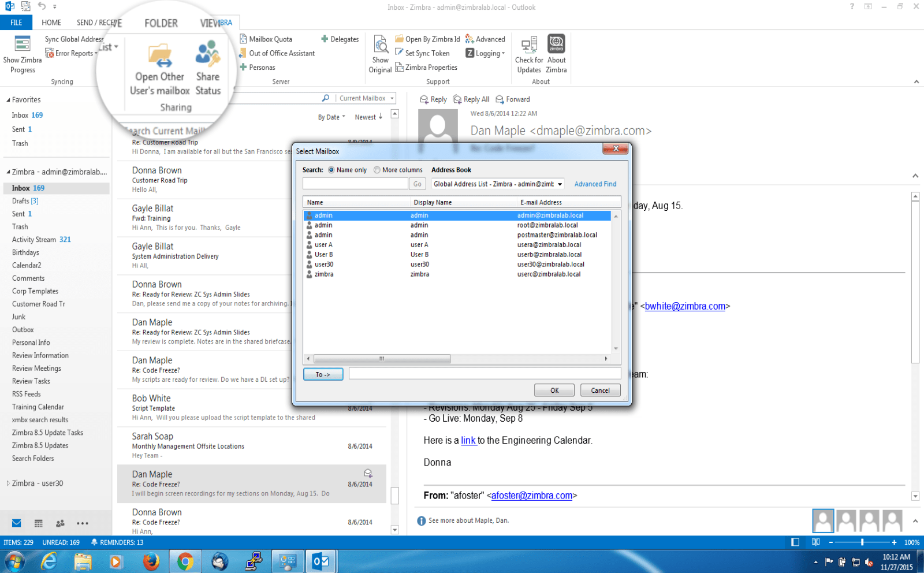Click the search box in Select Mailbox
Image resolution: width=924 pixels, height=573 pixels.
coord(355,184)
